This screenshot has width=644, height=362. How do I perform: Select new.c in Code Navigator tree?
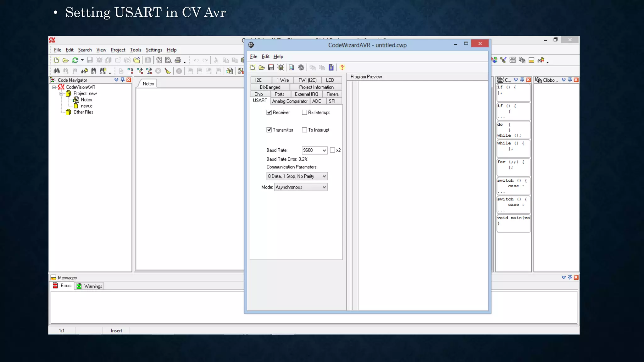click(87, 106)
